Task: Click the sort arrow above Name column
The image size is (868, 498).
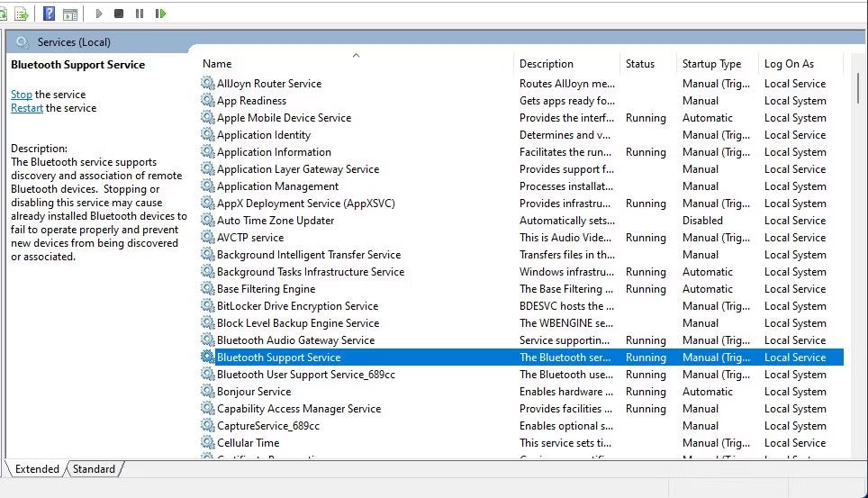Action: click(356, 56)
